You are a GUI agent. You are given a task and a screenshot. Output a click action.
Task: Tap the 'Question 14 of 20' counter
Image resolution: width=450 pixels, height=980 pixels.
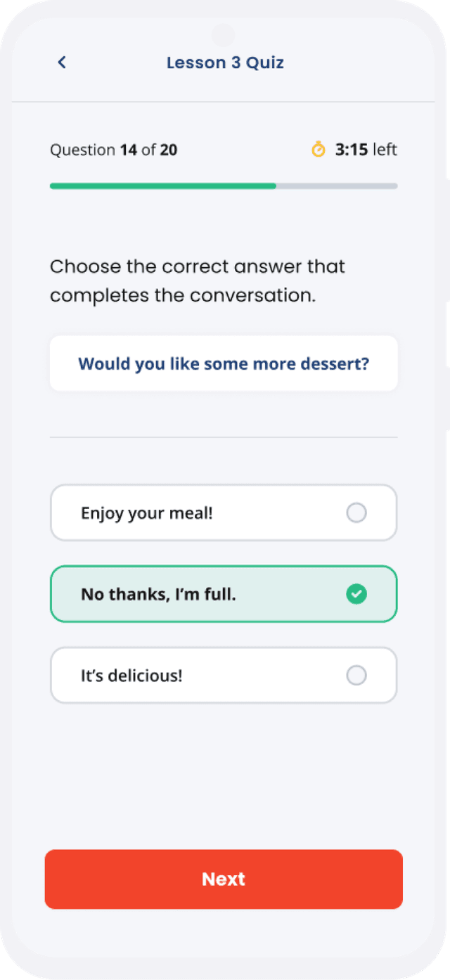coord(113,149)
